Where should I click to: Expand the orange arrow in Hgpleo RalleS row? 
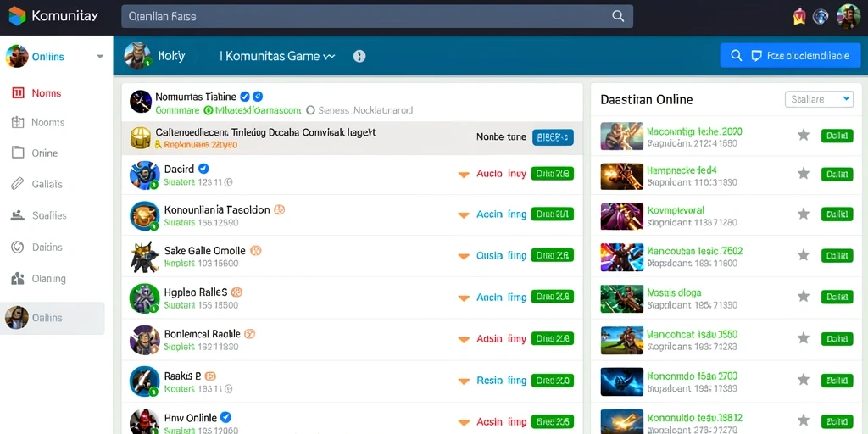[464, 298]
